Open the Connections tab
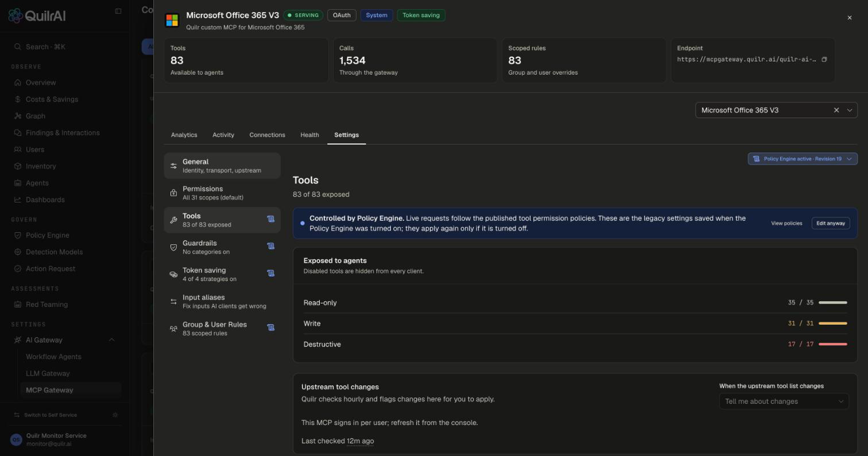 point(267,135)
